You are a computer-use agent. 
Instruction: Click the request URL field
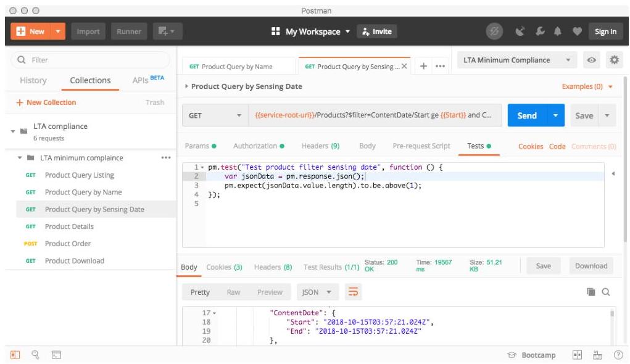(375, 115)
